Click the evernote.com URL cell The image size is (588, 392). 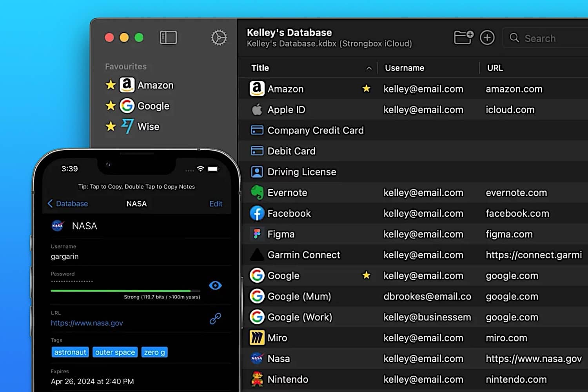click(516, 192)
